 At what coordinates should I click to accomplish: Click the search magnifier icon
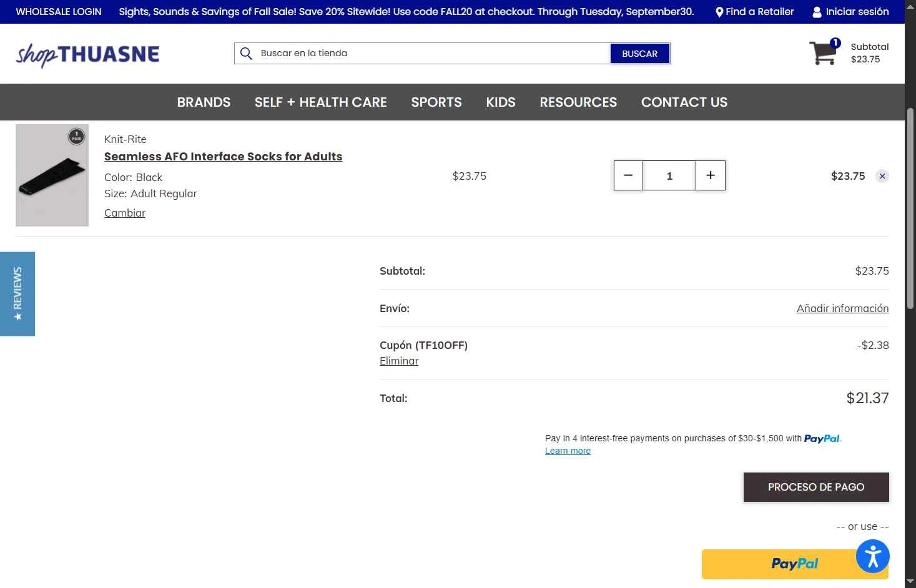(246, 54)
